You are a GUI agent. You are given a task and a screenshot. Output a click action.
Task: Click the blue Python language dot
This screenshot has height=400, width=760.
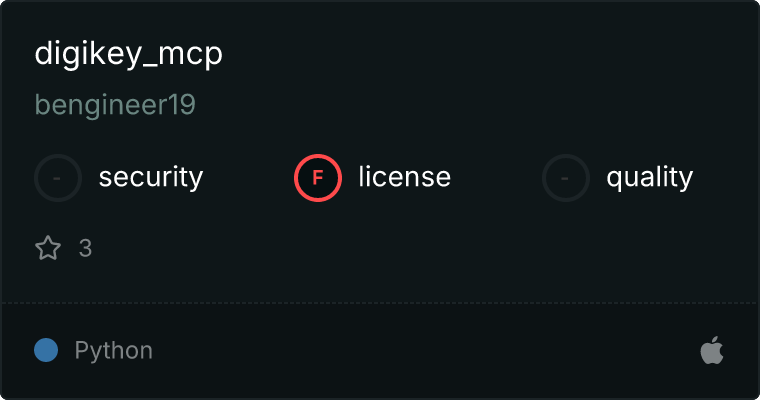pyautogui.click(x=46, y=350)
